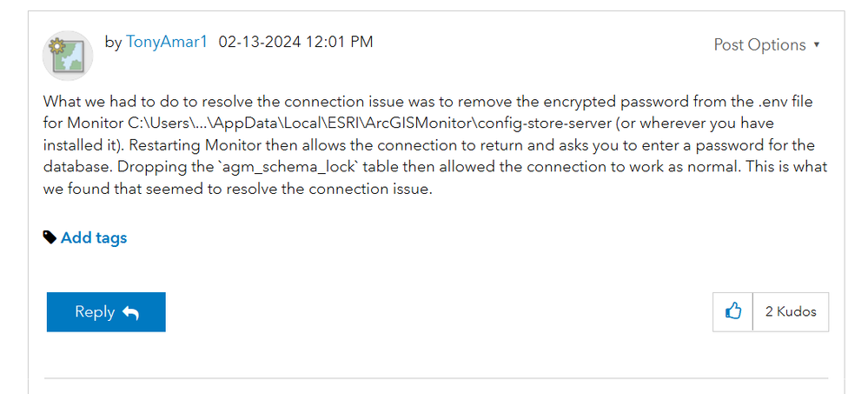Click the tag icon beside Add tags

pyautogui.click(x=50, y=237)
